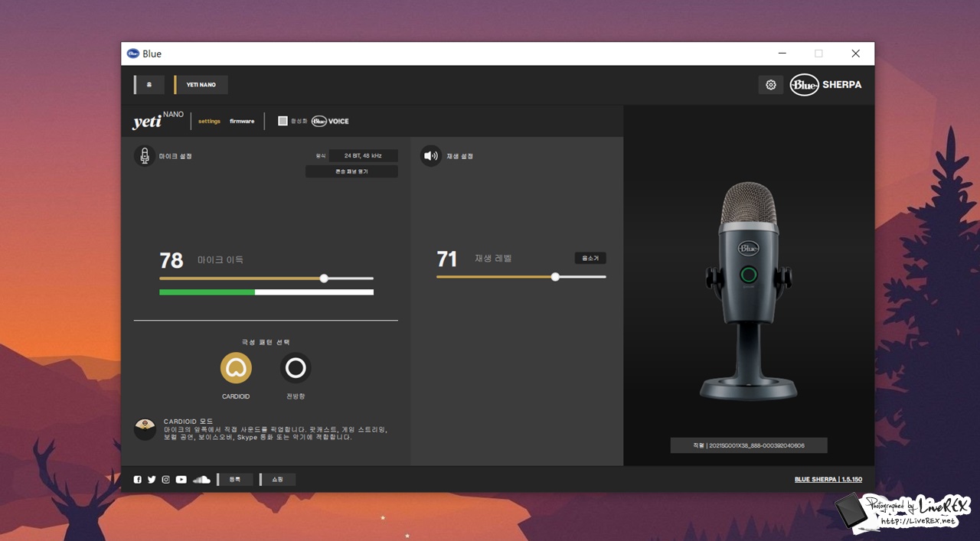Click the Yeti Nano microphone image

[x=749, y=291]
